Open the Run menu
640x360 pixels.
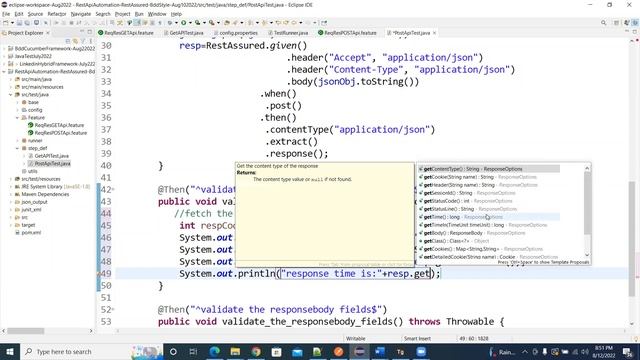point(139,14)
